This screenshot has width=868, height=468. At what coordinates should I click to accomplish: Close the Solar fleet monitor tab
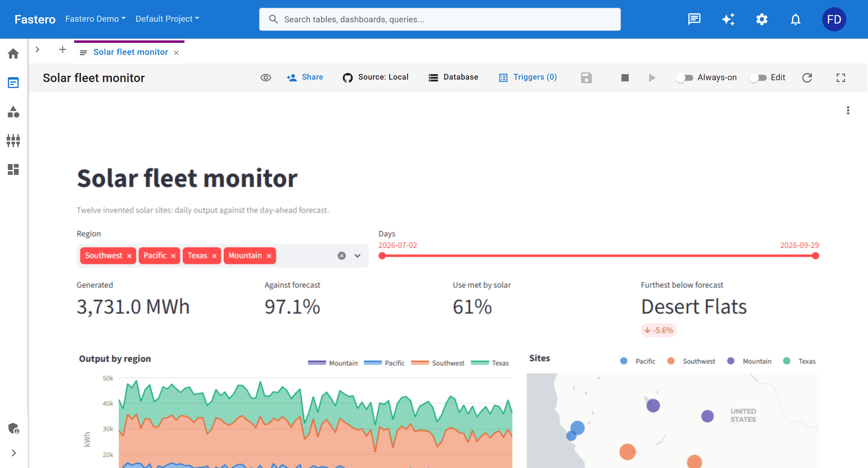pos(176,52)
